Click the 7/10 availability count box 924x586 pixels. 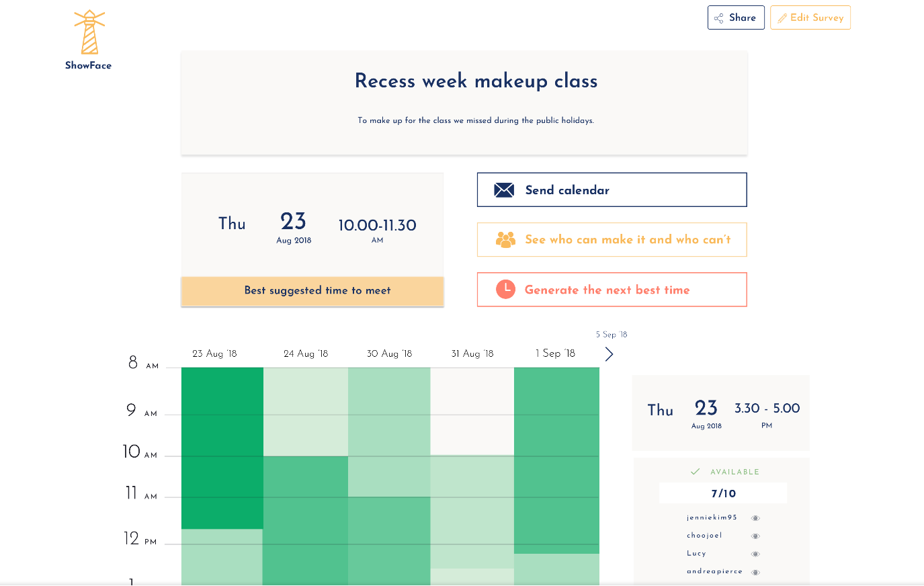pyautogui.click(x=723, y=493)
